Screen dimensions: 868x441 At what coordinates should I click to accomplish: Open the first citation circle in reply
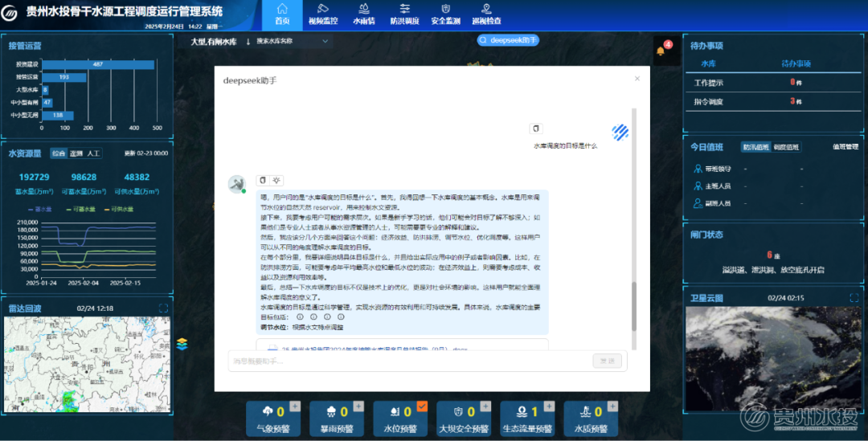click(300, 317)
